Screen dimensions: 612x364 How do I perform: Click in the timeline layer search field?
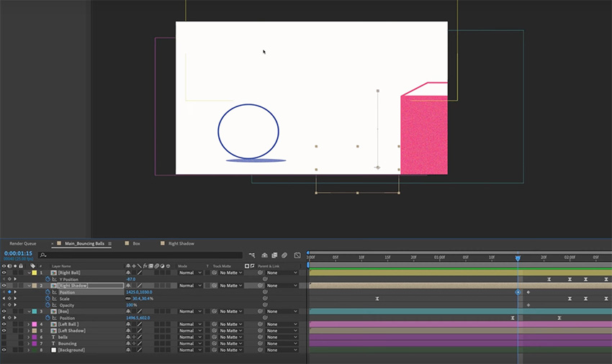(x=140, y=255)
